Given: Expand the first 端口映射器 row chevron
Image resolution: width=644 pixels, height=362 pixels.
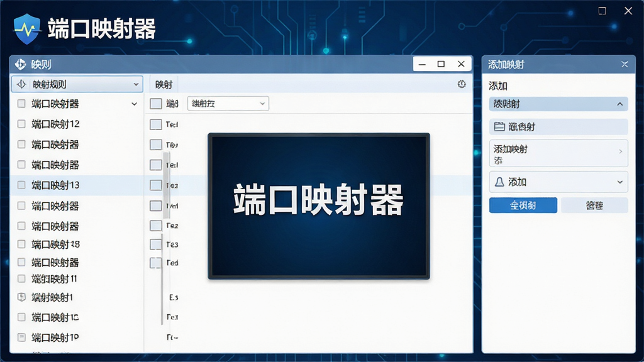Looking at the screenshot, I should (x=135, y=104).
